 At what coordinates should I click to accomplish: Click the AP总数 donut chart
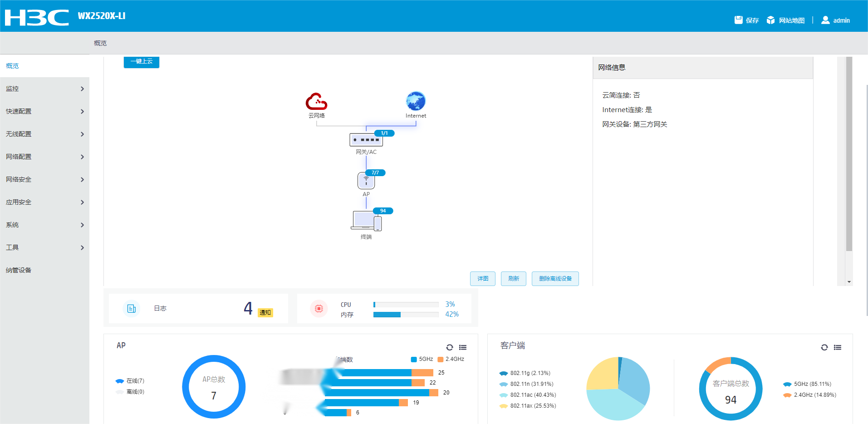(214, 387)
